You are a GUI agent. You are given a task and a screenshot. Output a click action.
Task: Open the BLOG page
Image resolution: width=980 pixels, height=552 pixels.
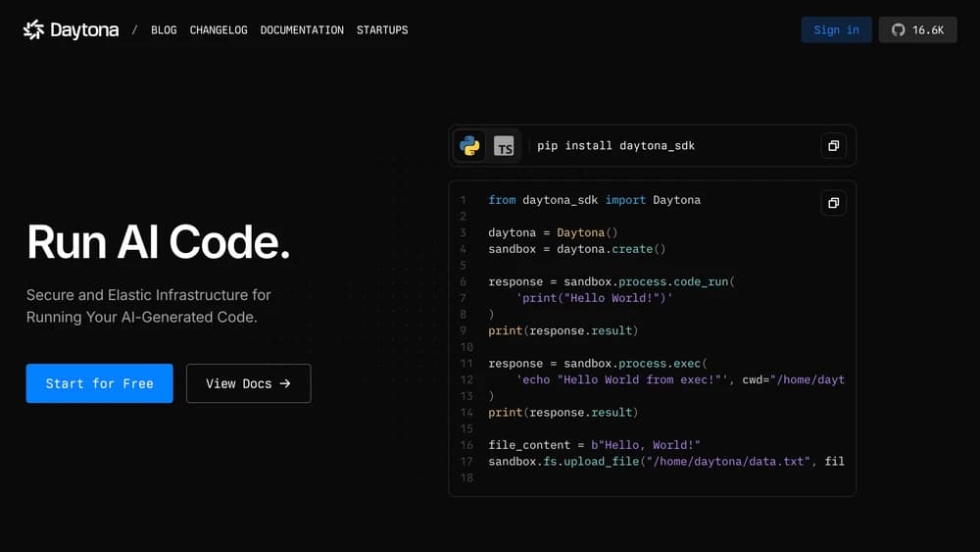(x=164, y=30)
